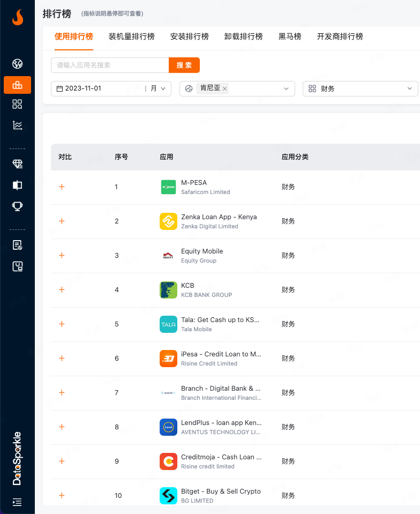Switch to the 黑马榜 tab
The image size is (420, 514).
tap(290, 36)
